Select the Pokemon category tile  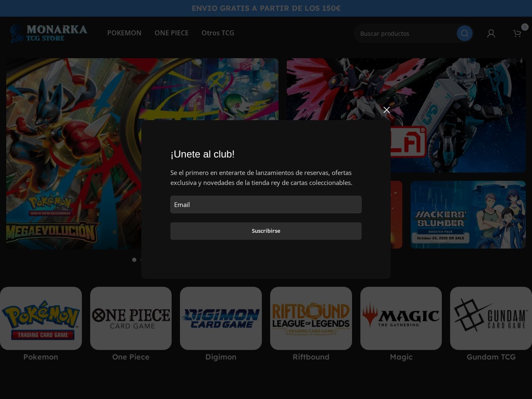[41, 318]
